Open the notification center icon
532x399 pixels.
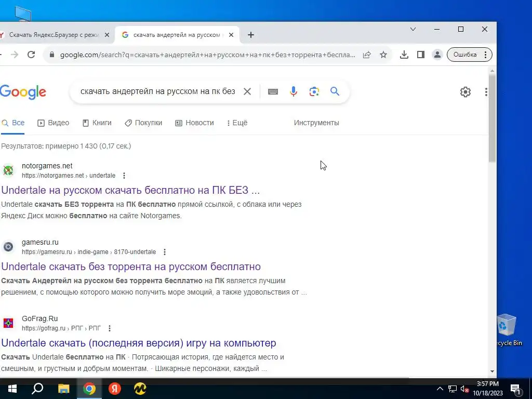click(516, 389)
